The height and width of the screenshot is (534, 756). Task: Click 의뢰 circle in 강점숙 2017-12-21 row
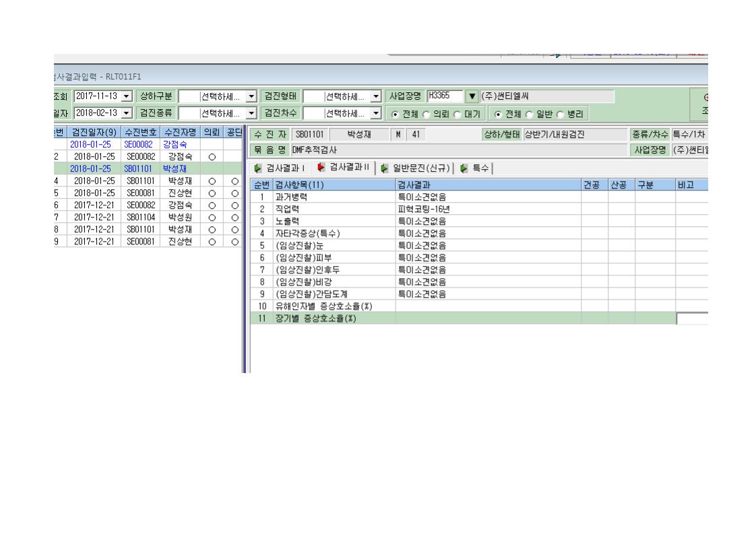[212, 205]
